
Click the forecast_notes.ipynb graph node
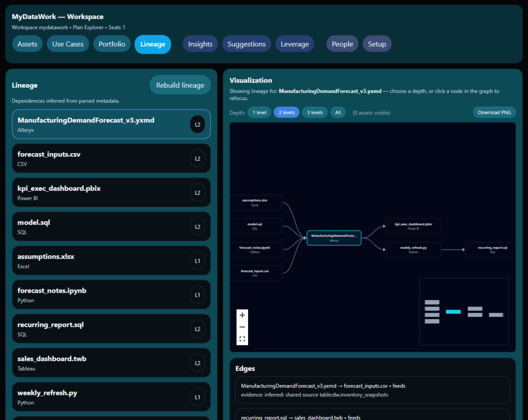pyautogui.click(x=255, y=250)
